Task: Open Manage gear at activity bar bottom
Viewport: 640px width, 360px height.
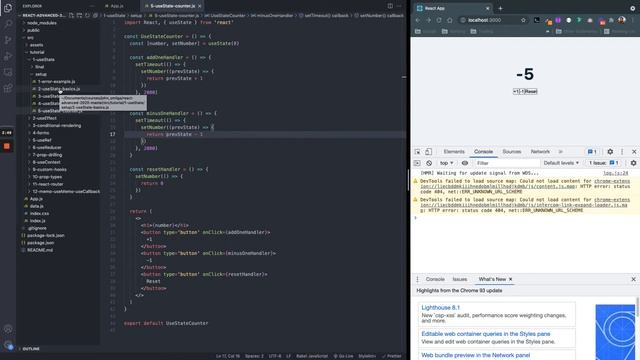Action: [8, 345]
